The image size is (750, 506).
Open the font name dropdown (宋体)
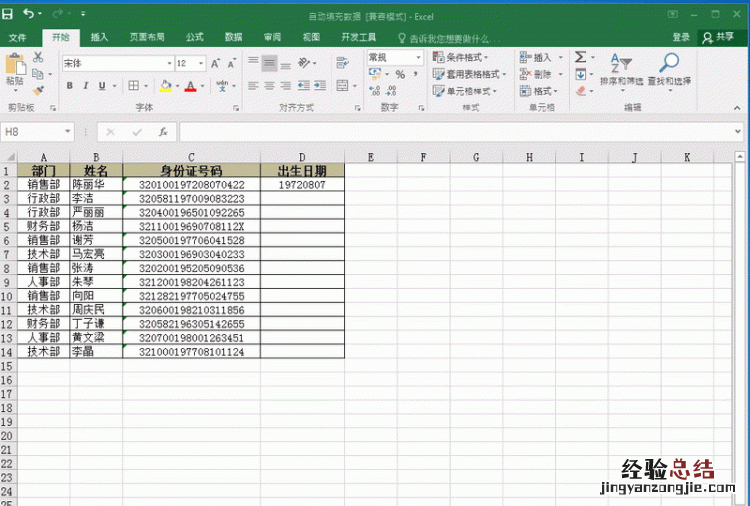coord(164,63)
